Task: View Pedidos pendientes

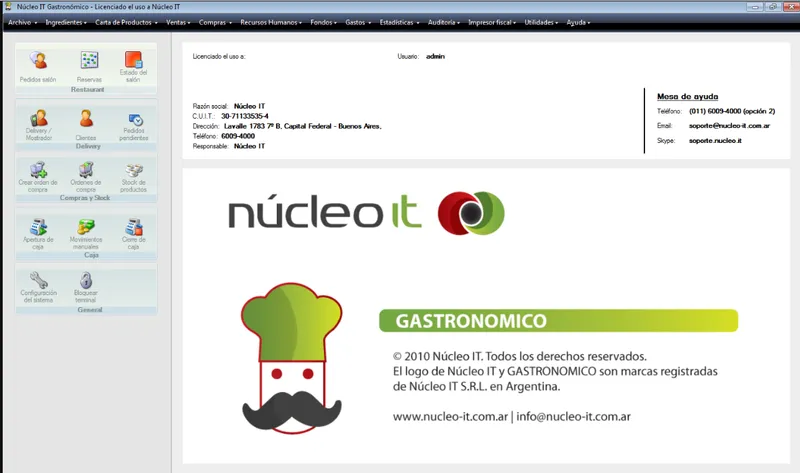Action: tap(134, 127)
